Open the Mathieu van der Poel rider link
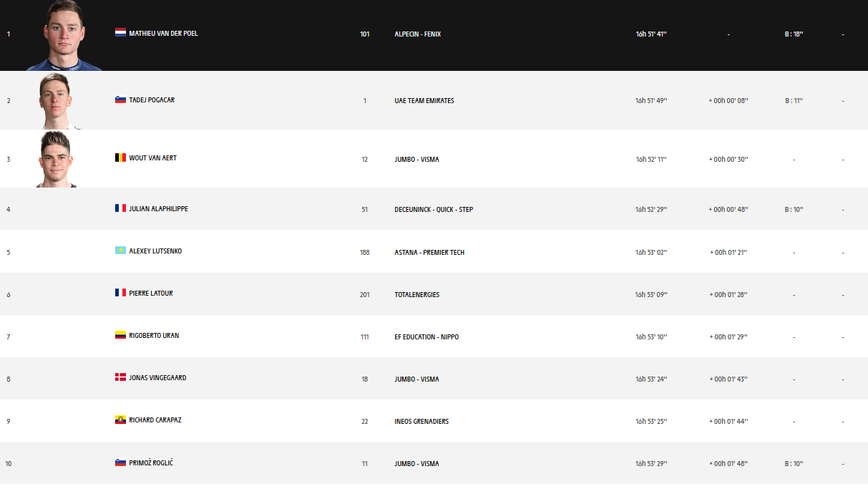This screenshot has width=868, height=489. tap(163, 33)
